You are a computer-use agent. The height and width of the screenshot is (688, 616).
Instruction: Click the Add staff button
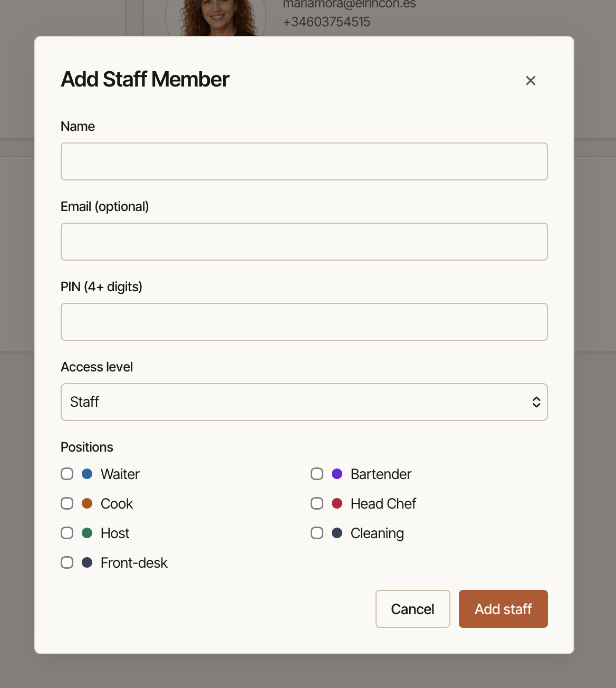[503, 609]
